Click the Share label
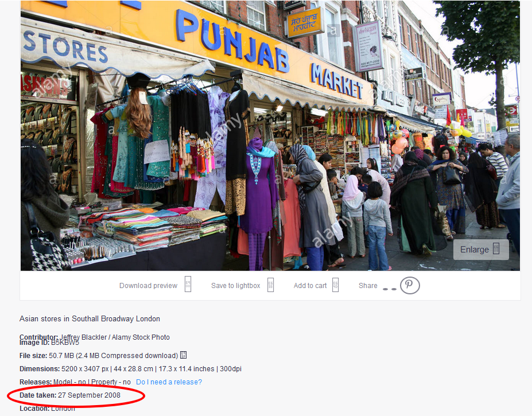Screen dimensions: 532x416 coord(368,286)
